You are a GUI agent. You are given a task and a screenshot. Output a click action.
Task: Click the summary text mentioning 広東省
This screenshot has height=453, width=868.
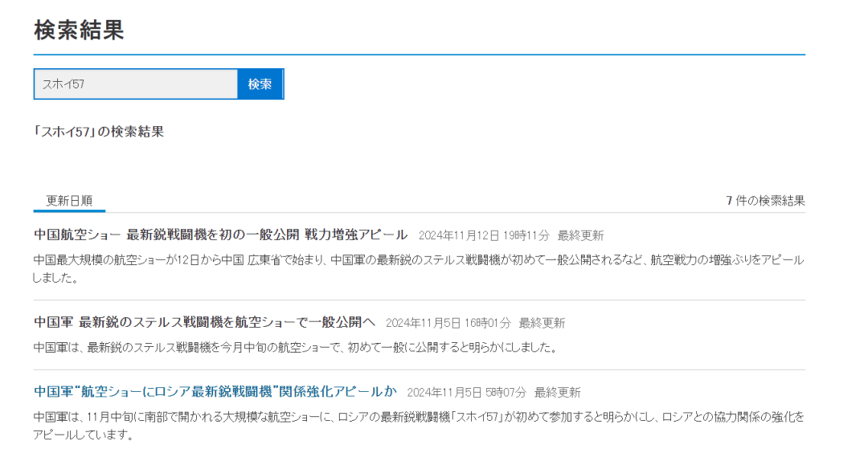coord(418,260)
